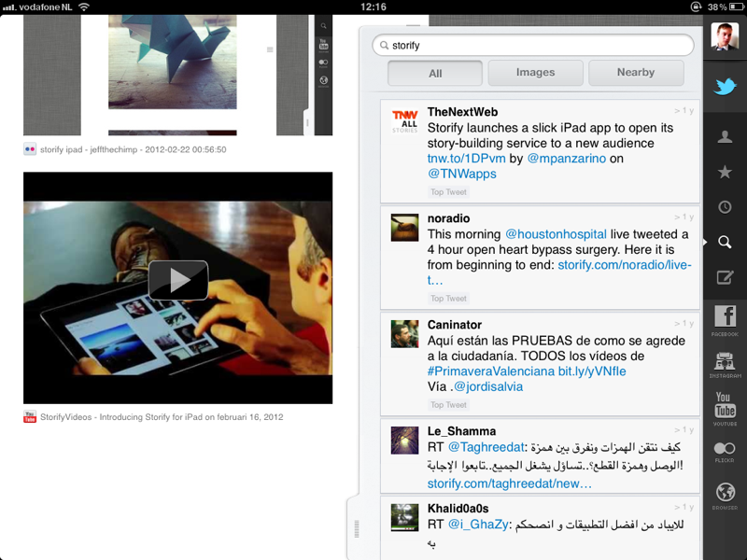Viewport: 747px width, 560px height.
Task: Tap the rotation lock status icon
Action: (696, 7)
